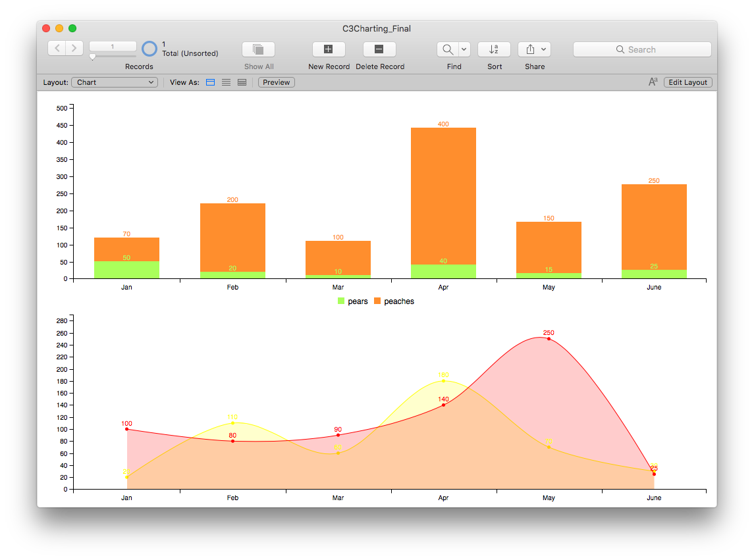Click the red 90 point in Mar

click(338, 435)
